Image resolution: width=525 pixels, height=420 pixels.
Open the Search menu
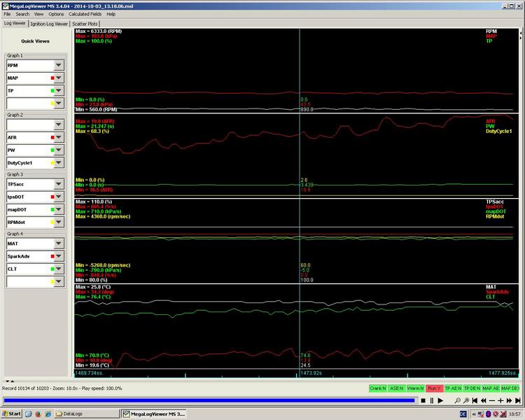click(x=22, y=14)
